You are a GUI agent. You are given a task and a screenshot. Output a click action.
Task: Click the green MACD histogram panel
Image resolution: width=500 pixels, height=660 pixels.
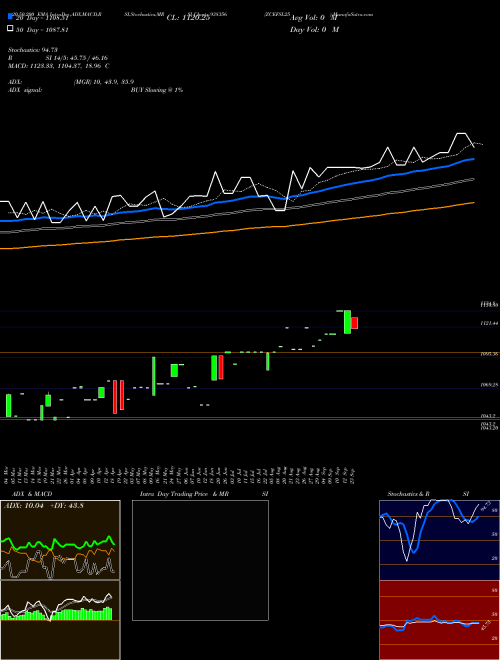tap(60, 620)
